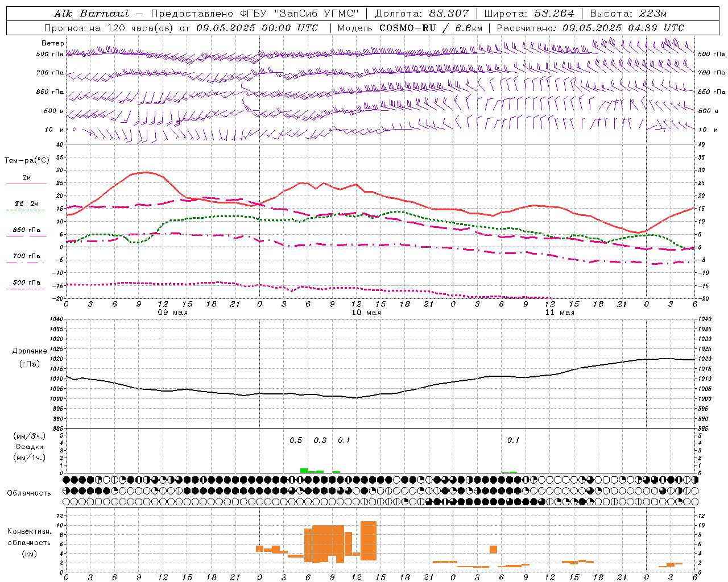The height and width of the screenshot is (582, 728).
Task: Click the precipitation value 0.5
Action: [296, 440]
